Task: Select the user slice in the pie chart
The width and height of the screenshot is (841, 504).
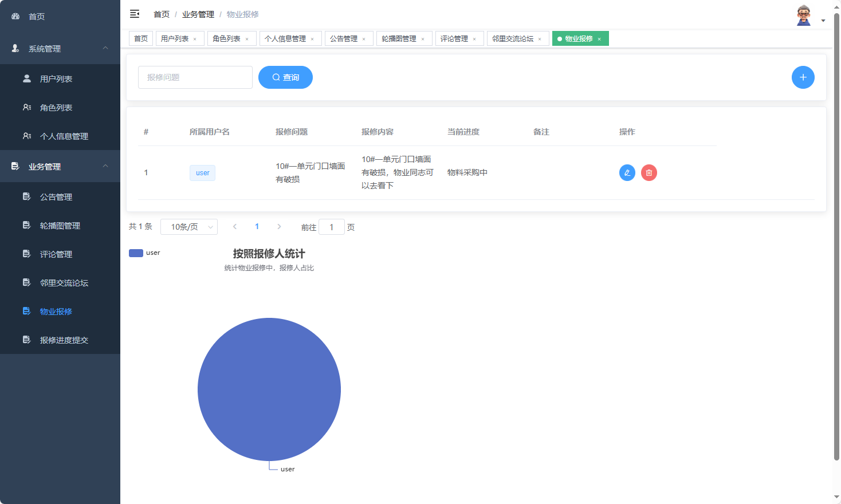Action: click(x=269, y=389)
